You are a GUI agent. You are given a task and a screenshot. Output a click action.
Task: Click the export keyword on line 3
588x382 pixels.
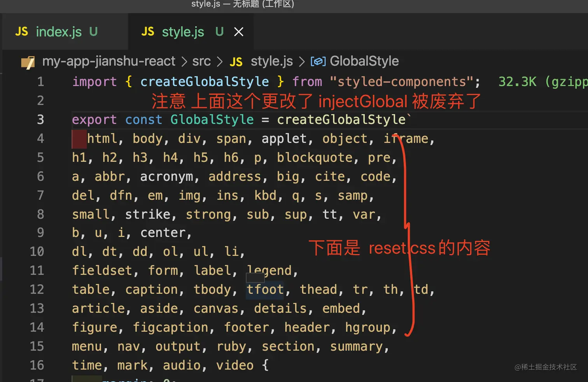[x=94, y=120]
